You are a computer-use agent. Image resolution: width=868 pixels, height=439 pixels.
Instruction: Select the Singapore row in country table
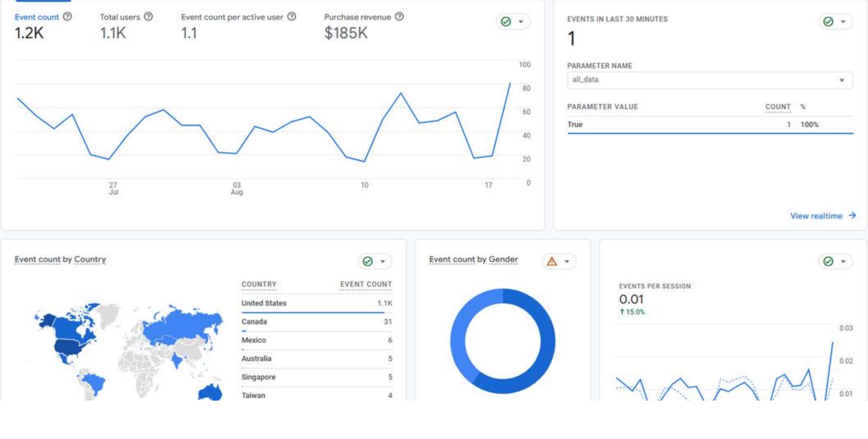317,377
